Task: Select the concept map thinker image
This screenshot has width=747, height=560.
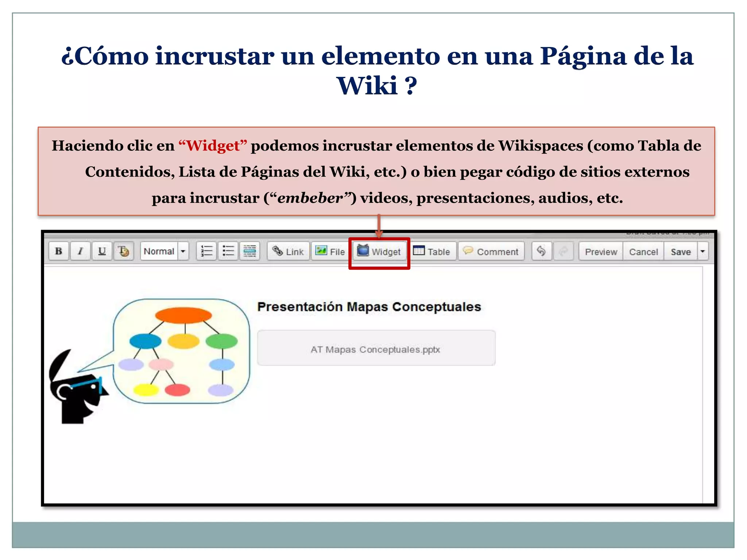Action: pos(149,361)
